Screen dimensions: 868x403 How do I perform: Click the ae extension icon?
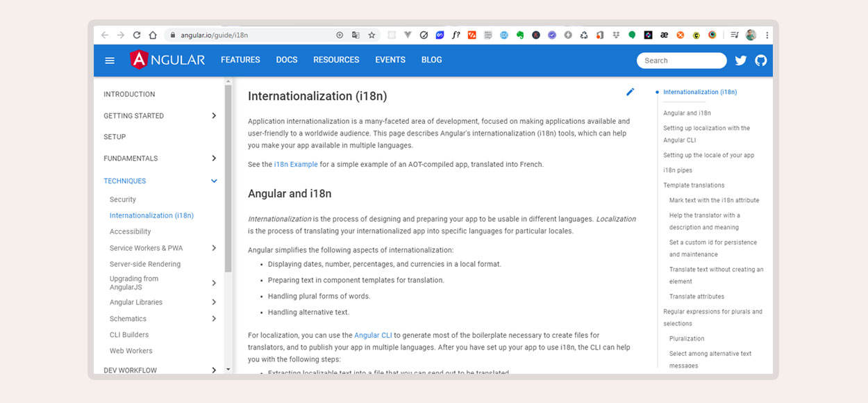point(665,35)
